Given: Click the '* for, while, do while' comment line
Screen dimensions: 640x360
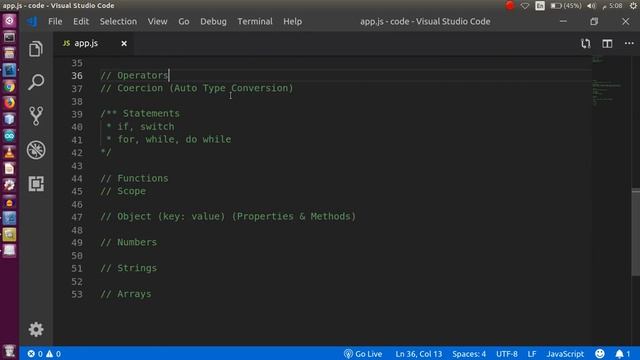Looking at the screenshot, I should (169, 140).
